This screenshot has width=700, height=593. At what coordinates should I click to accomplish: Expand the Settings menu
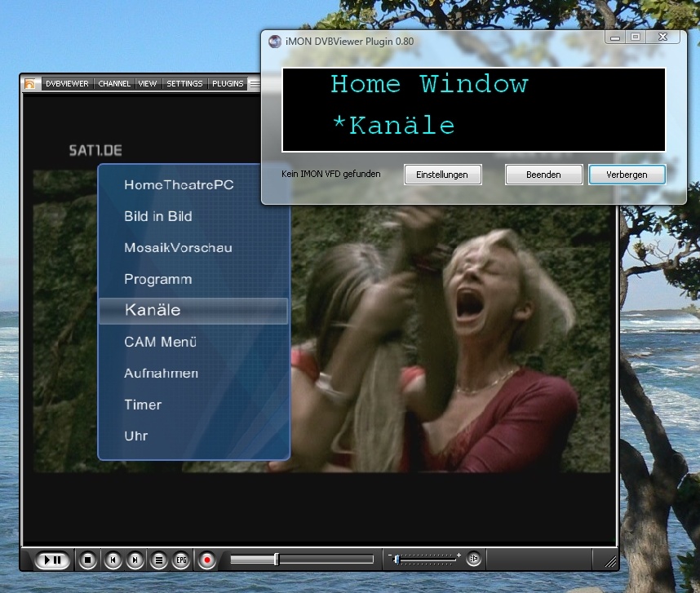184,83
